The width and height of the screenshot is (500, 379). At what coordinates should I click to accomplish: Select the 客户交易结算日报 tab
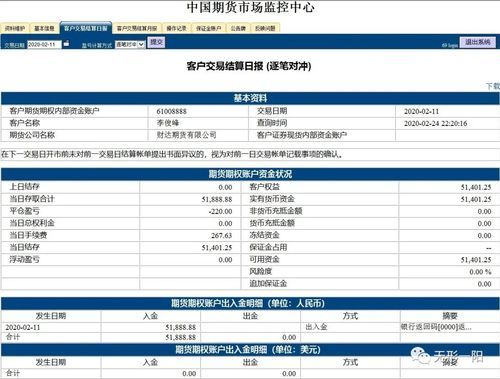[86, 28]
